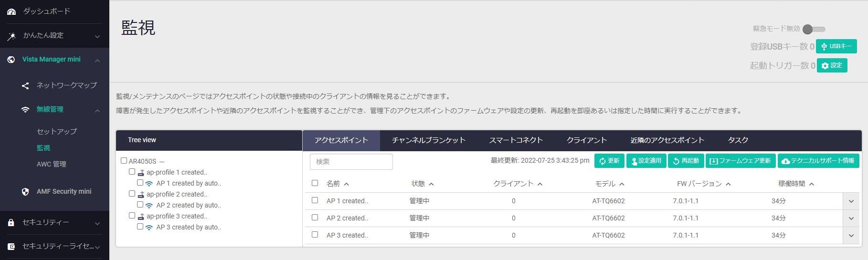Click the dashboard gauge icon
Screen dimensions: 868x260
click(11, 11)
